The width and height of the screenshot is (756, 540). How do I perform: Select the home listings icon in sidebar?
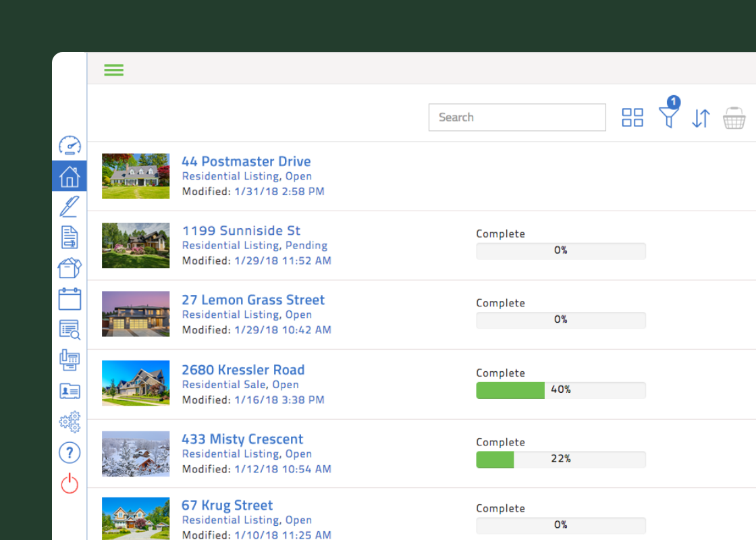[70, 176]
